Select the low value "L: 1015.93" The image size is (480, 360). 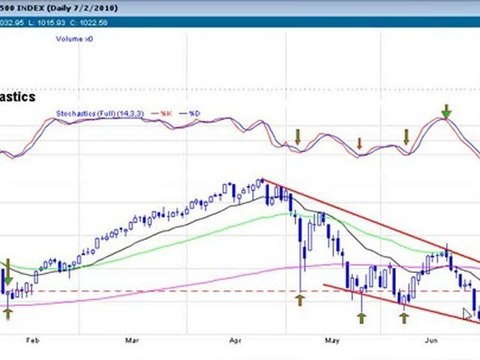pyautogui.click(x=46, y=23)
